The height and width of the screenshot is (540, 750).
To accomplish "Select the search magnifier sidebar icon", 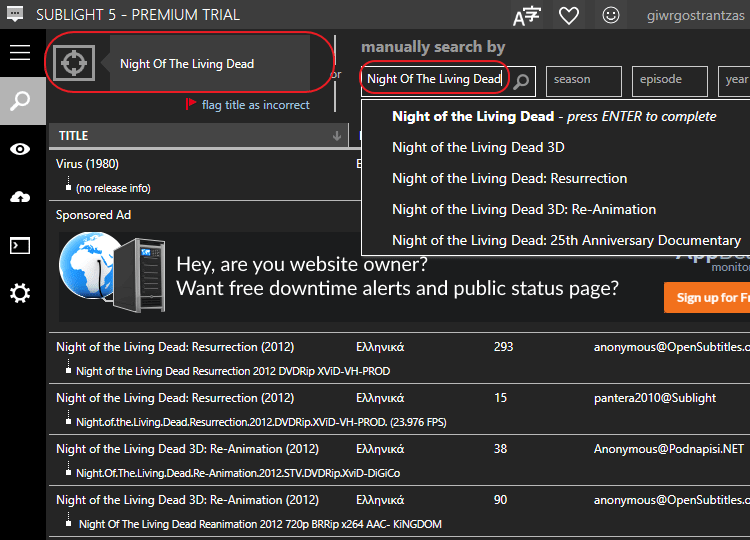I will coord(20,101).
